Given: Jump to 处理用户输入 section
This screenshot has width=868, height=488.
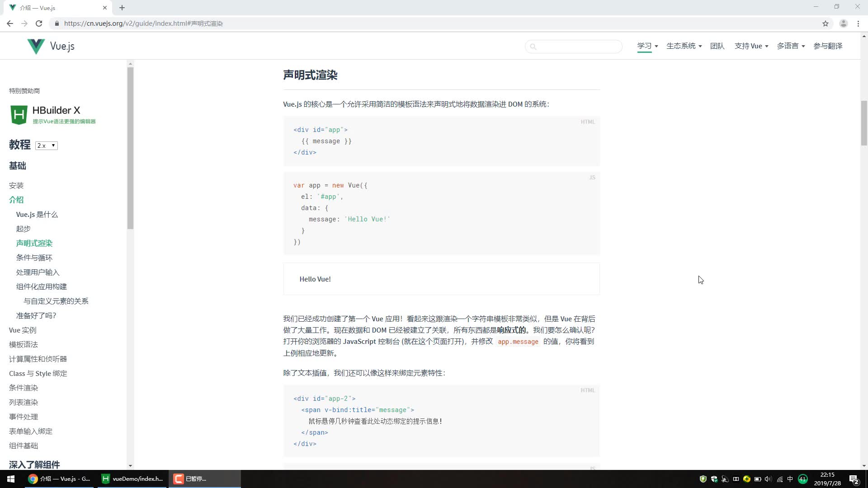Looking at the screenshot, I should pyautogui.click(x=38, y=272).
